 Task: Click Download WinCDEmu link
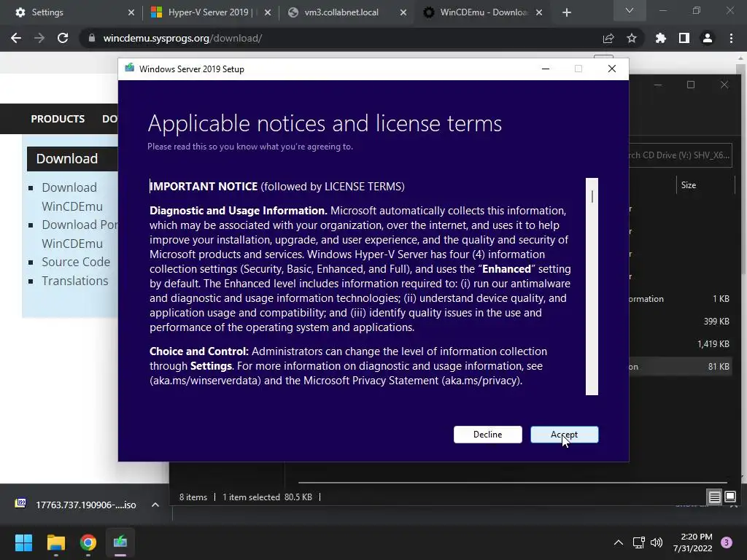(72, 197)
